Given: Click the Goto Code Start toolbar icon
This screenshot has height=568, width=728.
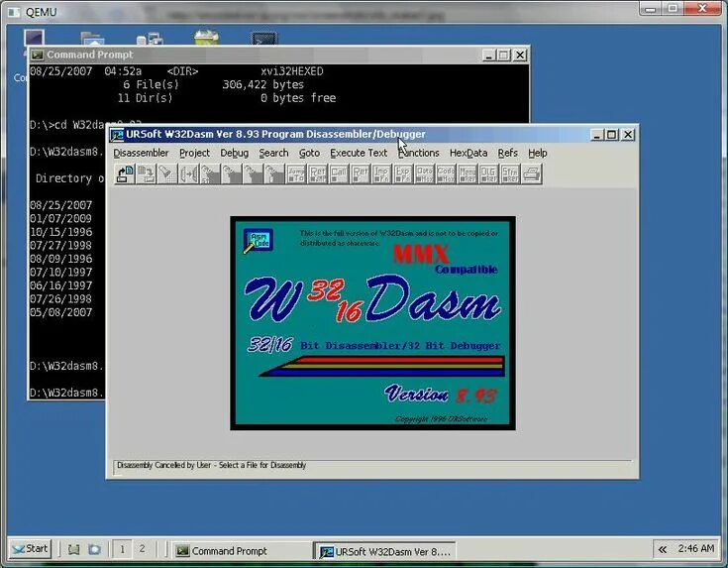Looking at the screenshot, I should pyautogui.click(x=210, y=174).
